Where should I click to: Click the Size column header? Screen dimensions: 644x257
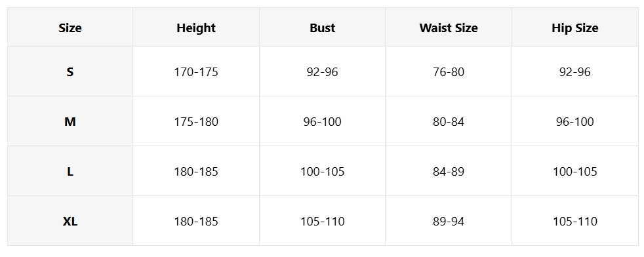tap(70, 28)
